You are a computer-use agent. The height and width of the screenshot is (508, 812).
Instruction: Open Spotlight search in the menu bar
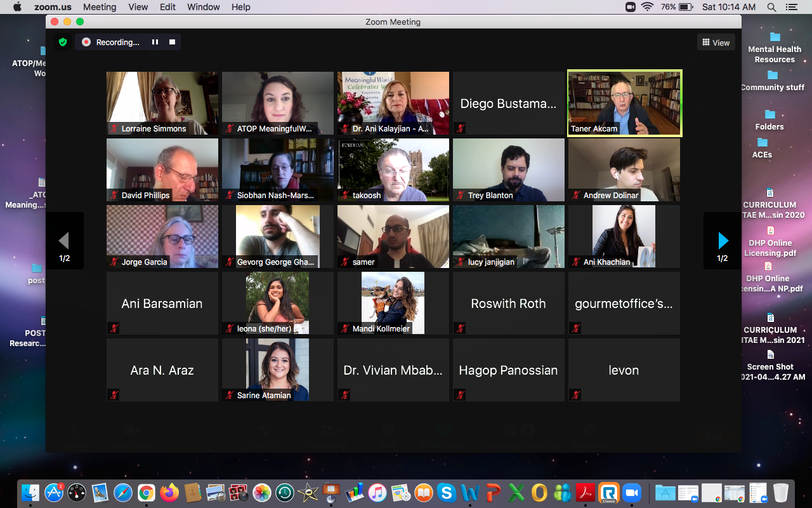(772, 7)
